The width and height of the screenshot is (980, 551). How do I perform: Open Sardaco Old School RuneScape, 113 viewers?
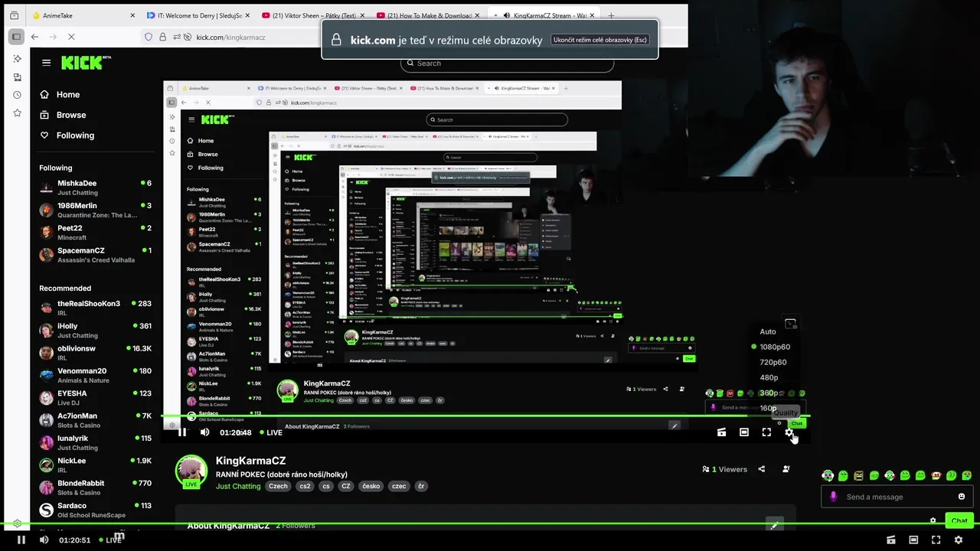coord(96,510)
